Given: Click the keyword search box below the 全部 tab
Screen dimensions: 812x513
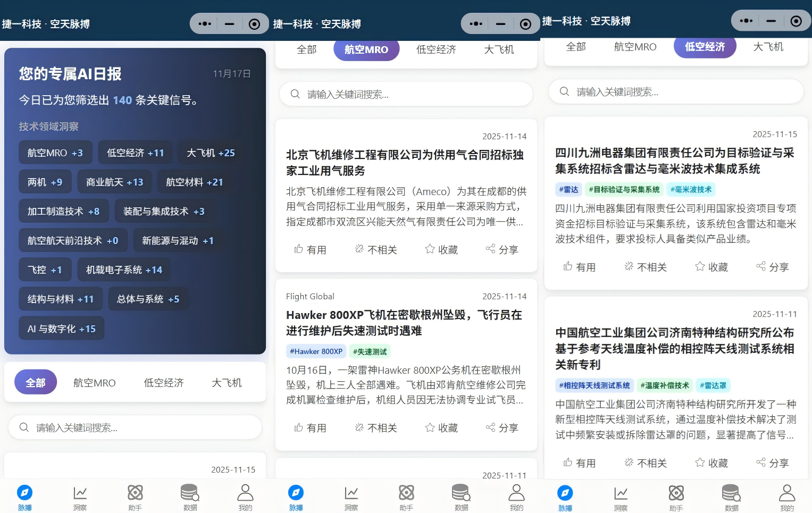Looking at the screenshot, I should [x=135, y=428].
